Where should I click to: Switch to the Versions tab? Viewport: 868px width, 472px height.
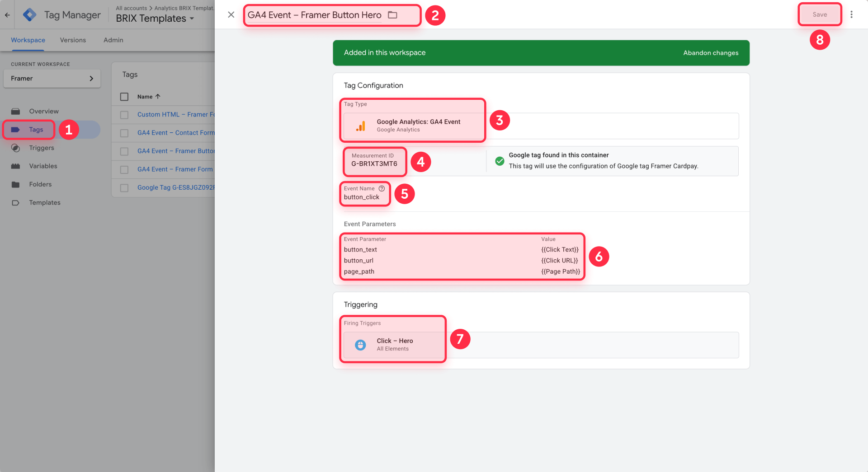(73, 40)
